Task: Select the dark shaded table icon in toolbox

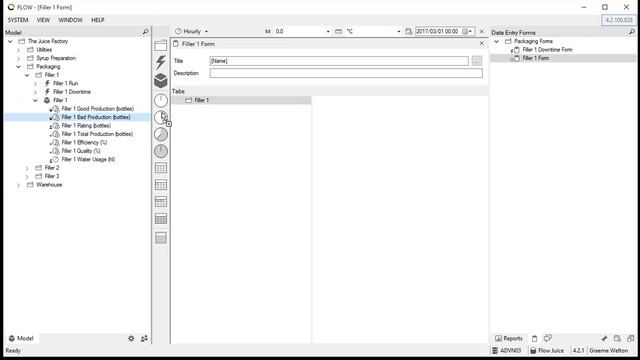Action: [161, 219]
